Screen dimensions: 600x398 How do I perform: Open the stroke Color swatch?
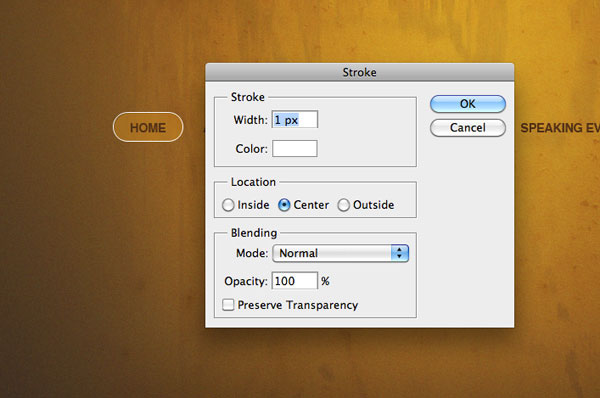pyautogui.click(x=295, y=148)
